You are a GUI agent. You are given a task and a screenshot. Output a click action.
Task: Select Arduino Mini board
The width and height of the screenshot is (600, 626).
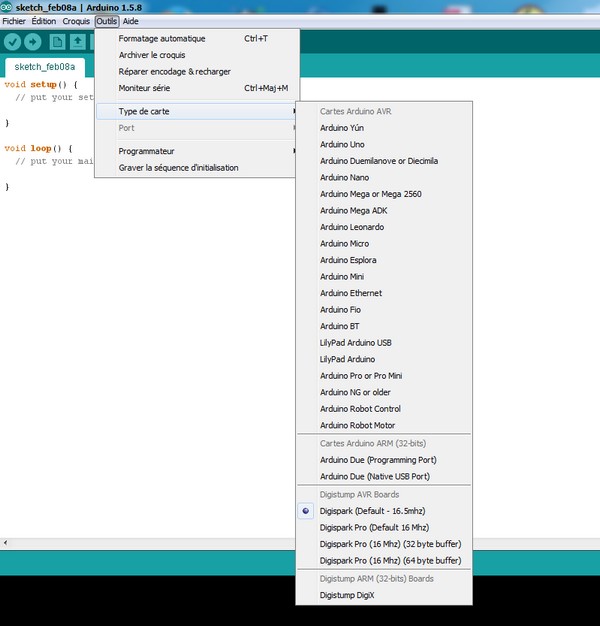(384, 276)
